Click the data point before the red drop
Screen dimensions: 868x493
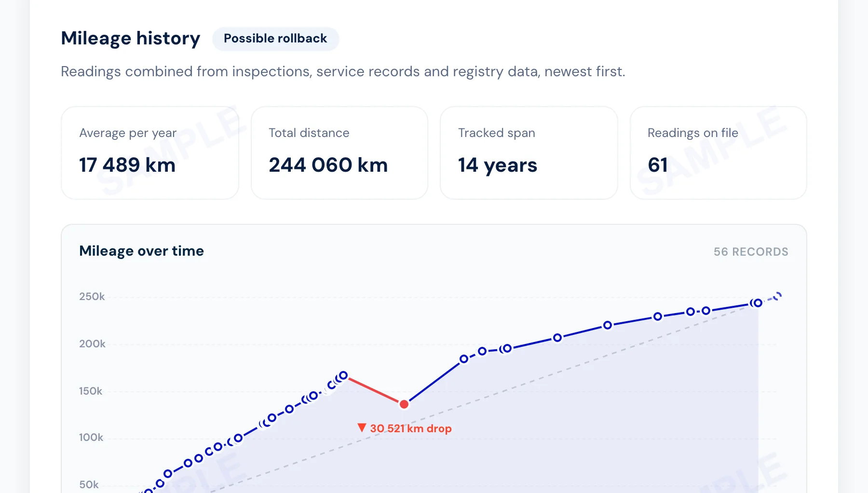(x=343, y=375)
